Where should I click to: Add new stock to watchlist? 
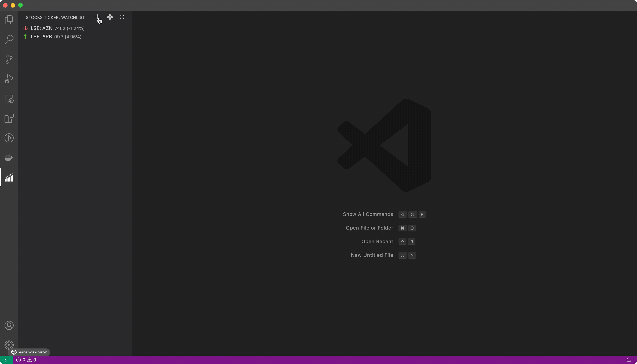[x=98, y=17]
